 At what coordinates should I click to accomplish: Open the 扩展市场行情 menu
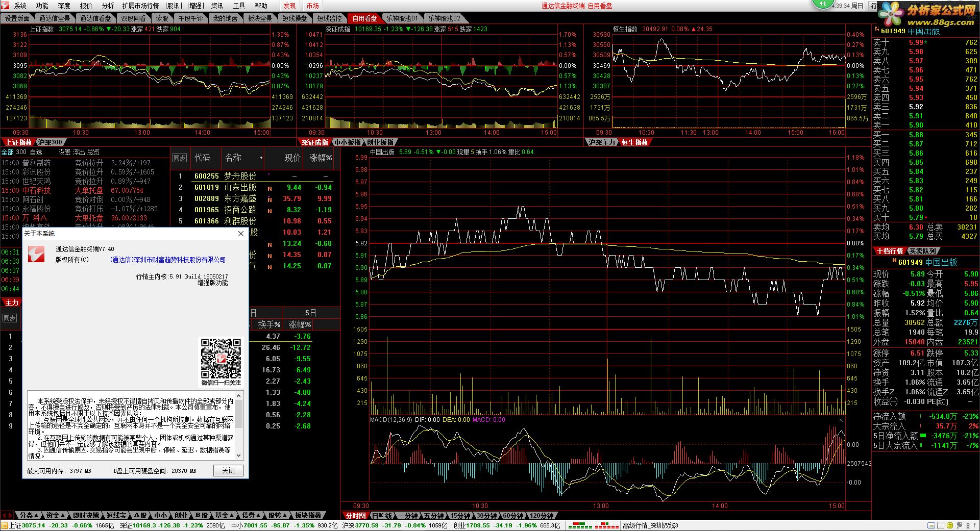coord(140,6)
